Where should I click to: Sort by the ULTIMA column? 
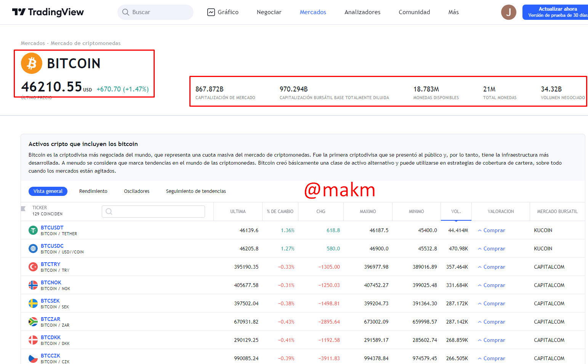pyautogui.click(x=238, y=212)
